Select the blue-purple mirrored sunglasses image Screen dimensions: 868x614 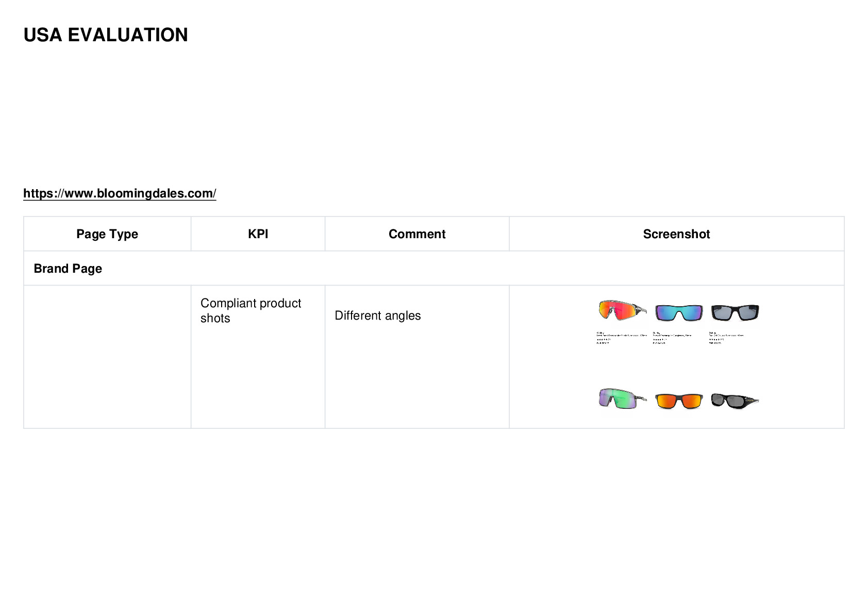[679, 312]
